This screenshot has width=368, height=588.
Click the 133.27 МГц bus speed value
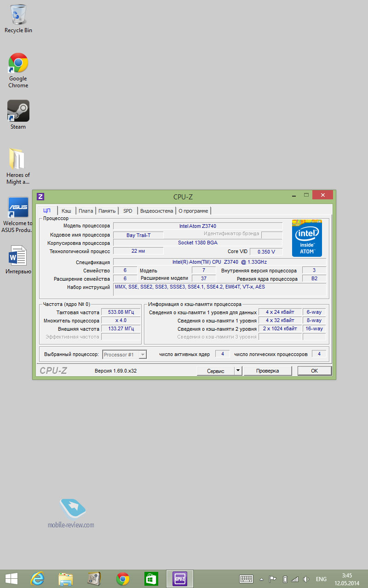click(x=121, y=329)
